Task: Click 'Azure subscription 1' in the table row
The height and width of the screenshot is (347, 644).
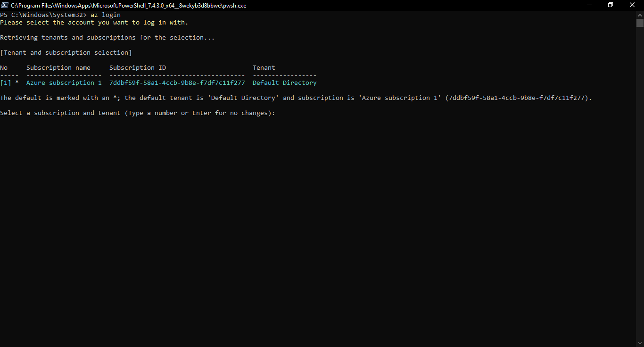Action: [x=64, y=83]
